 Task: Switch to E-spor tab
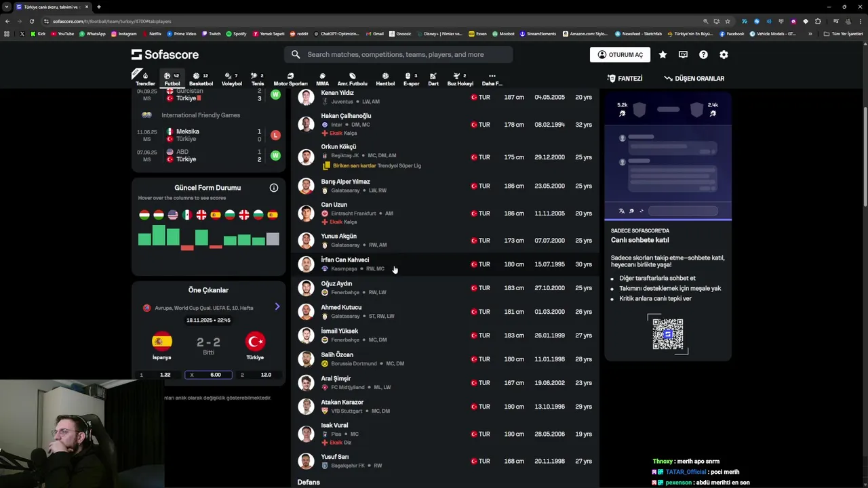point(411,79)
